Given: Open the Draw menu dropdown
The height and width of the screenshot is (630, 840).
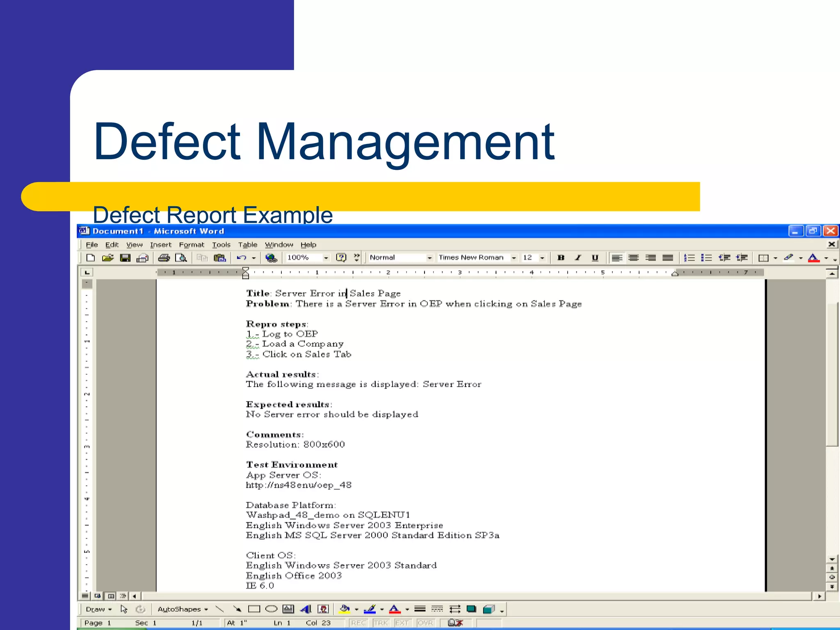Looking at the screenshot, I should tap(98, 609).
